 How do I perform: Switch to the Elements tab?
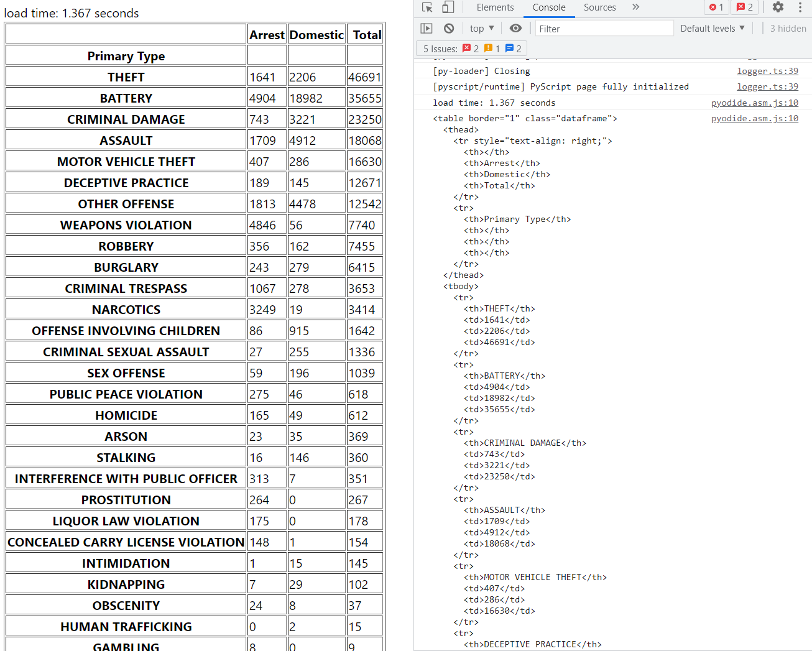coord(495,7)
